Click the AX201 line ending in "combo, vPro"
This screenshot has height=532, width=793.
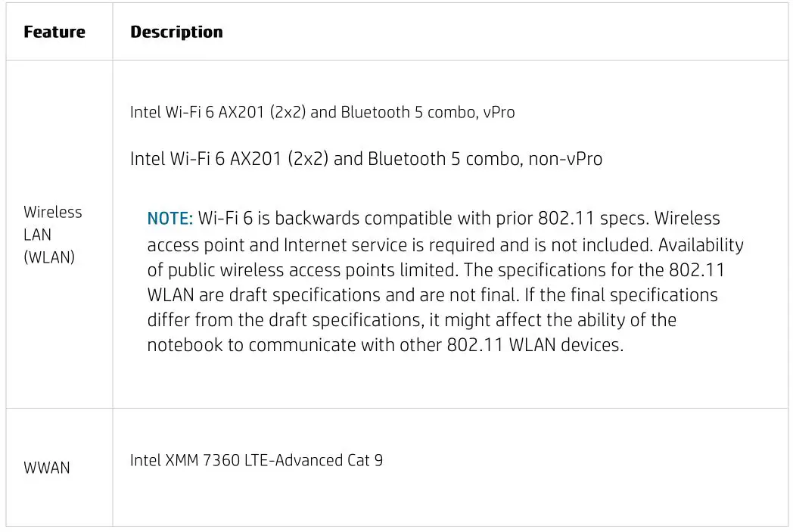(x=322, y=113)
